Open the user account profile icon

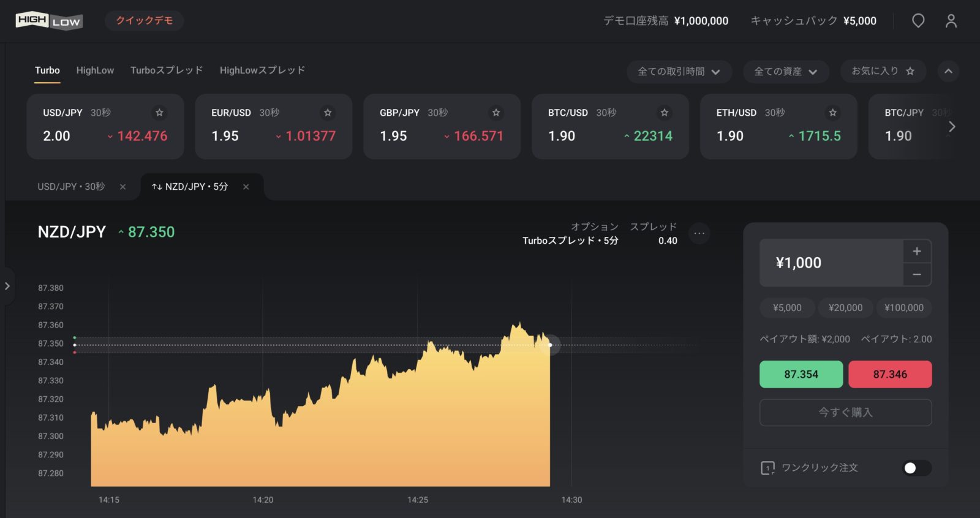[951, 21]
